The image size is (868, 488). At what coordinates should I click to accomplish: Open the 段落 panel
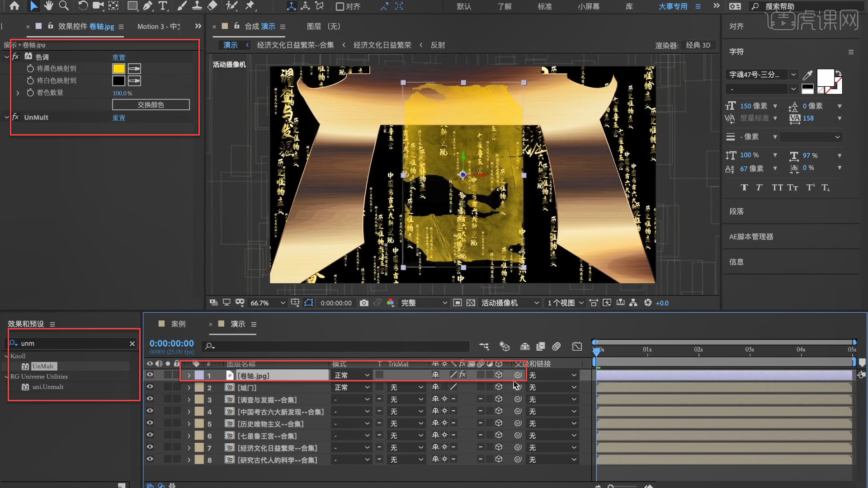(x=736, y=211)
